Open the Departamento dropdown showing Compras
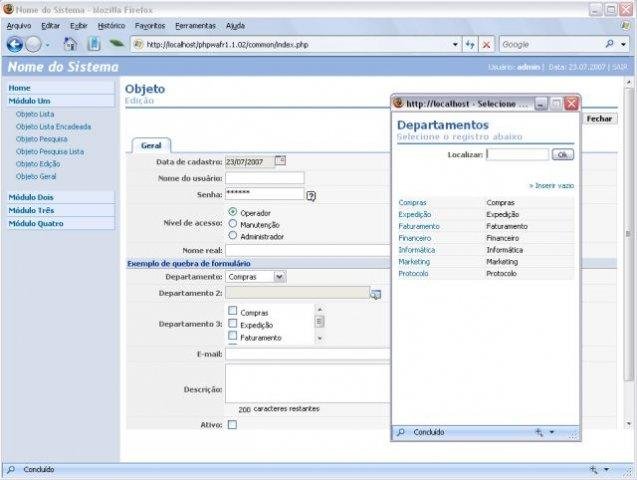 click(x=256, y=277)
